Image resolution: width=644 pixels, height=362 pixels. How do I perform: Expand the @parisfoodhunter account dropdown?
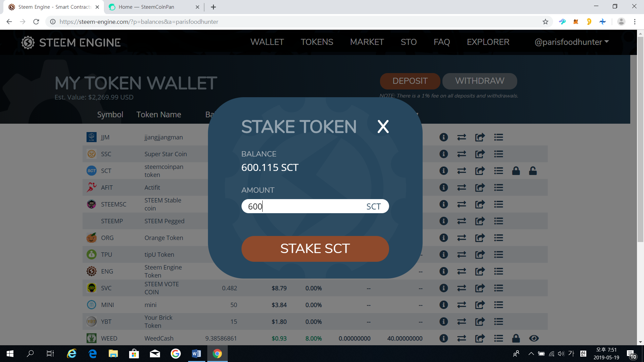click(x=572, y=42)
